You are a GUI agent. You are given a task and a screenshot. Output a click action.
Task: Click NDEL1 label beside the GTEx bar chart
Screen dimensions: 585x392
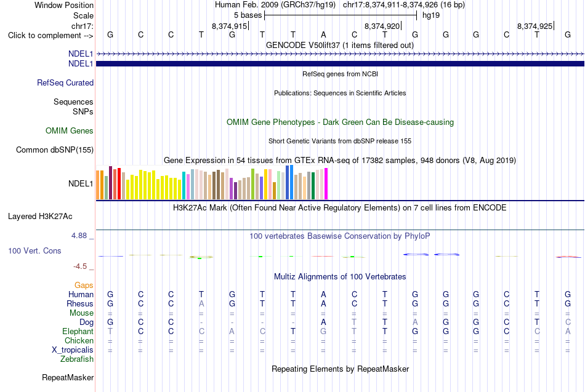tap(81, 183)
